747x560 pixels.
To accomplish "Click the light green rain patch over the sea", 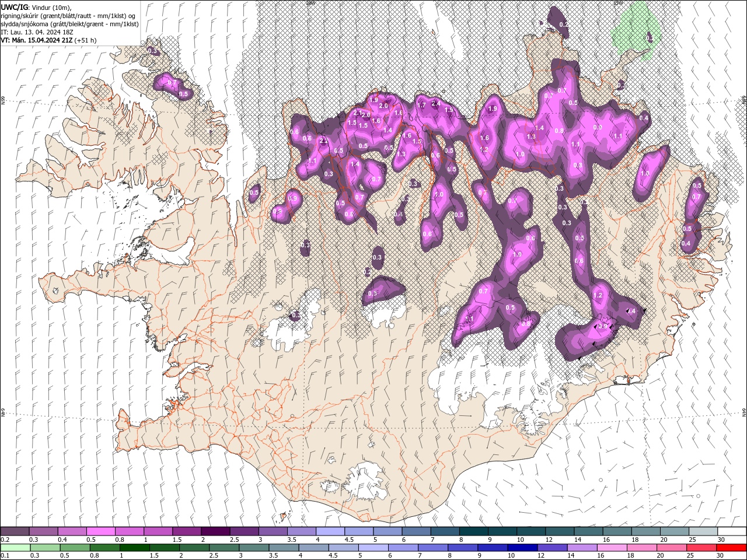I will pyautogui.click(x=636, y=32).
